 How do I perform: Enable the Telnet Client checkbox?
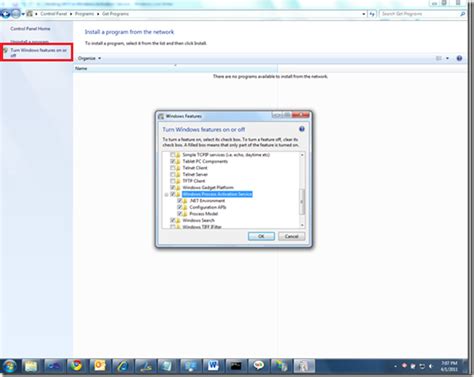173,168
